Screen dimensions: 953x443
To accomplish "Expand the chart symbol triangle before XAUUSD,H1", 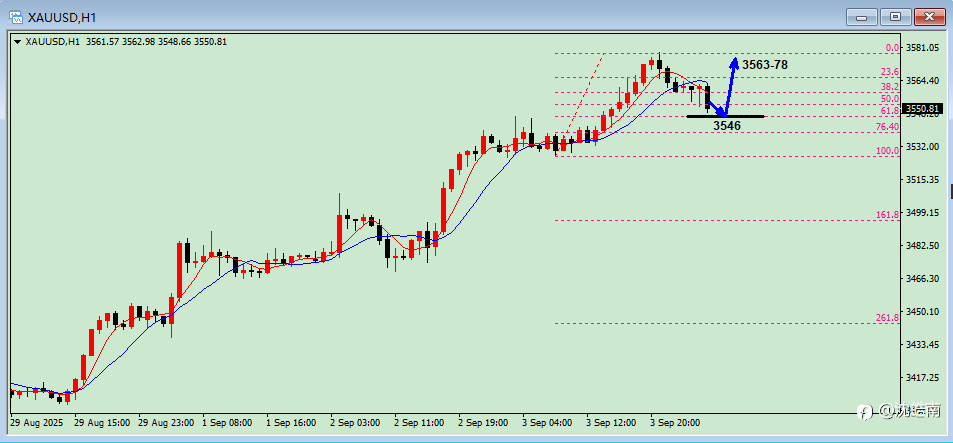I will point(17,42).
